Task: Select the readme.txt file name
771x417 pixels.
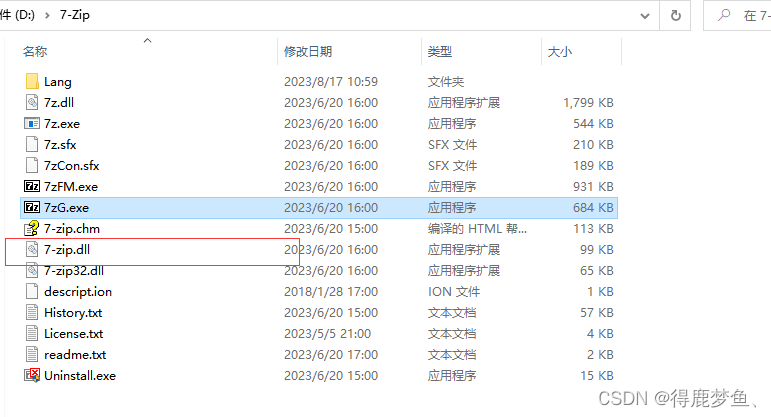Action: pyautogui.click(x=75, y=355)
